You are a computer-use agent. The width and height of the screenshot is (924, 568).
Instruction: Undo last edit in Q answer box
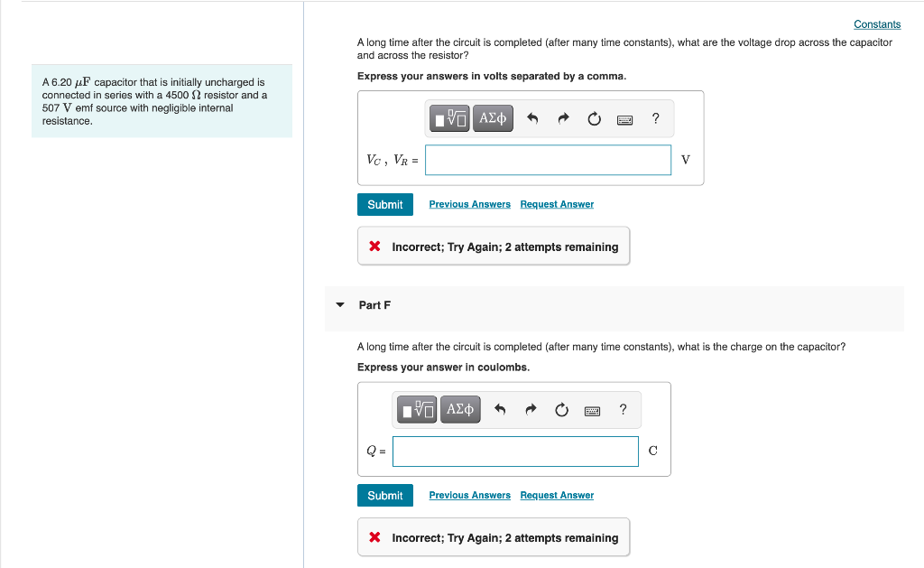click(500, 409)
